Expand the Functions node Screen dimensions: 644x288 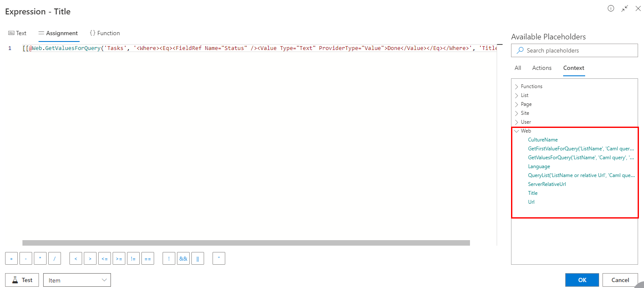tap(517, 86)
